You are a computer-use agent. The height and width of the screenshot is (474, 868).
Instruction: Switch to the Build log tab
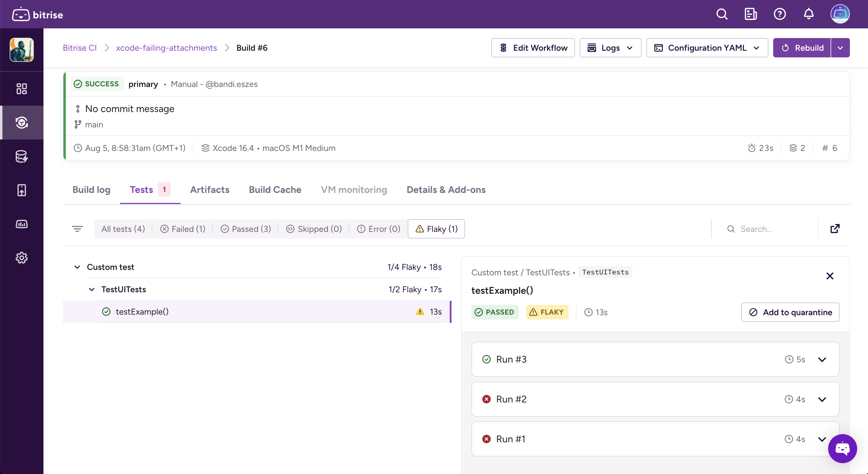pyautogui.click(x=91, y=190)
